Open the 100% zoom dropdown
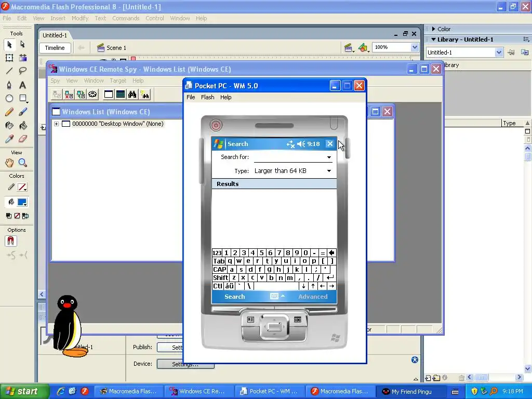Image resolution: width=532 pixels, height=399 pixels. (415, 47)
